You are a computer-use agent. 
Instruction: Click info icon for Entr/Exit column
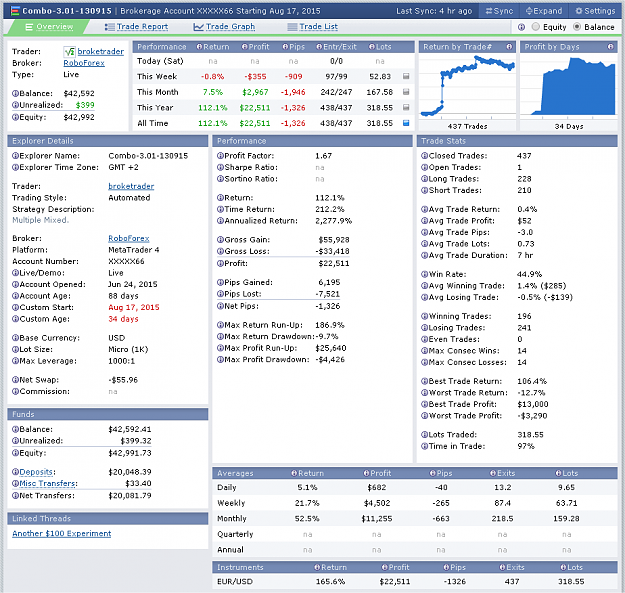tap(319, 47)
